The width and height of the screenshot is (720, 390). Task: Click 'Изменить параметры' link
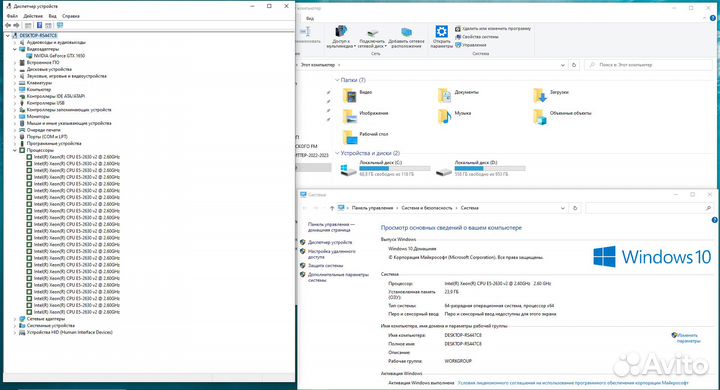pyautogui.click(x=687, y=338)
